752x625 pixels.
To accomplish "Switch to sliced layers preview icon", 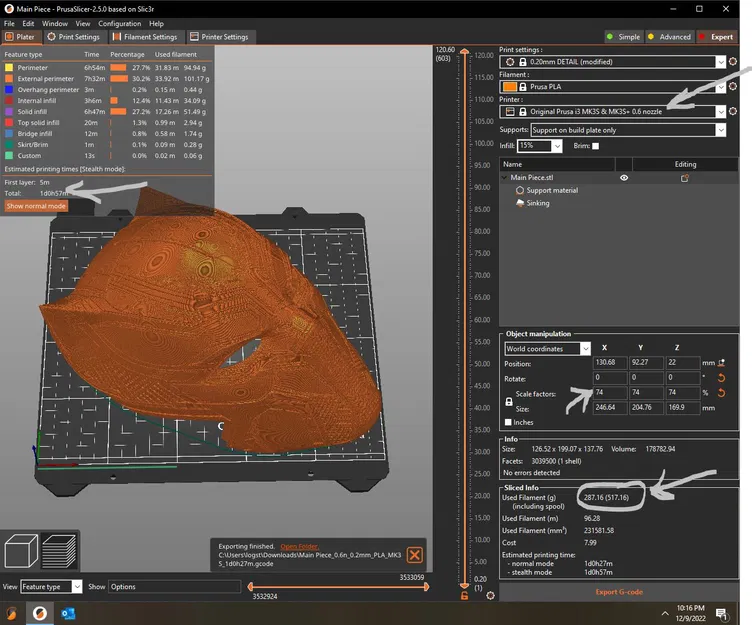I will click(61, 553).
